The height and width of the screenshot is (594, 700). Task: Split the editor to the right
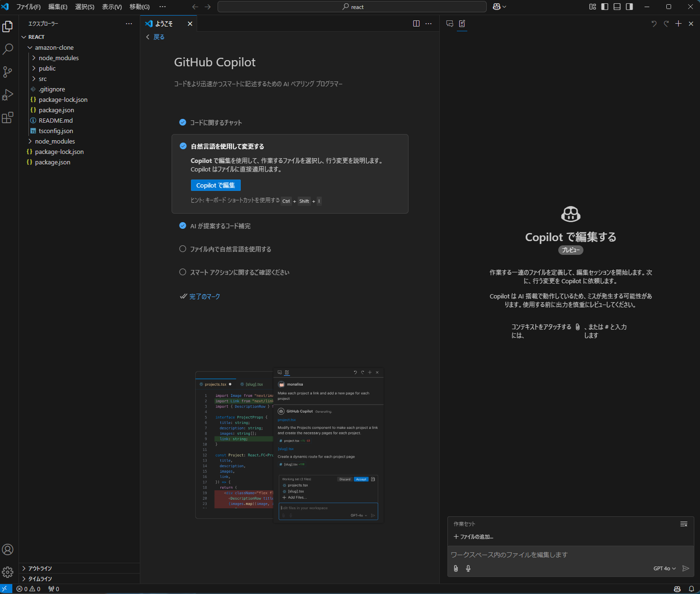tap(416, 24)
